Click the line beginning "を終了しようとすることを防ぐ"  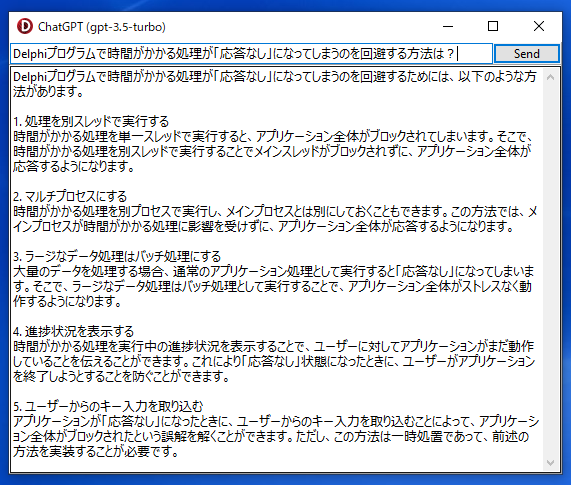click(121, 376)
